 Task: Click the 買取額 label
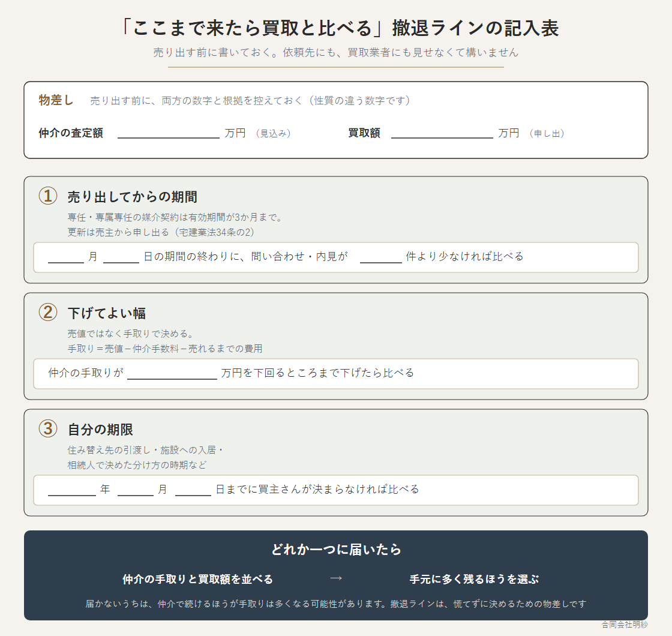(364, 133)
